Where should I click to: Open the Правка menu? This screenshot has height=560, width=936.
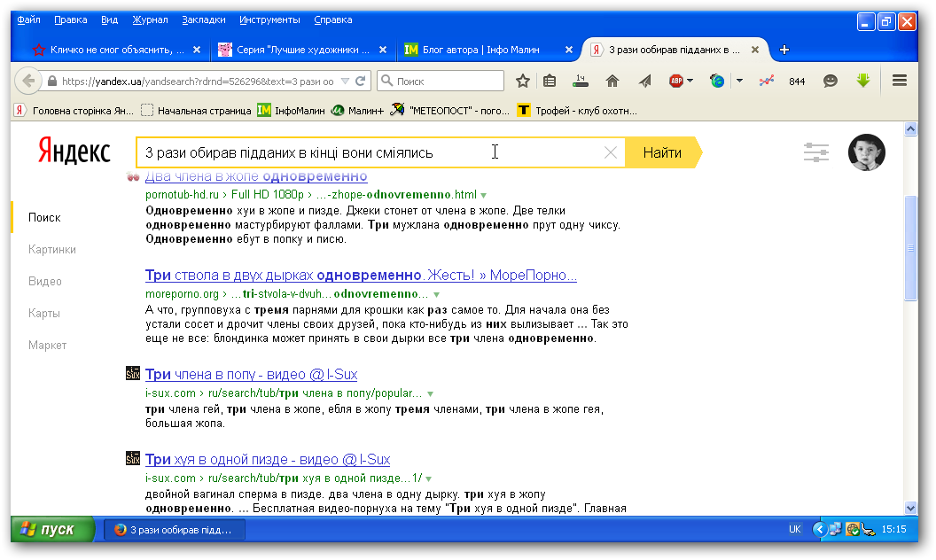click(x=70, y=19)
